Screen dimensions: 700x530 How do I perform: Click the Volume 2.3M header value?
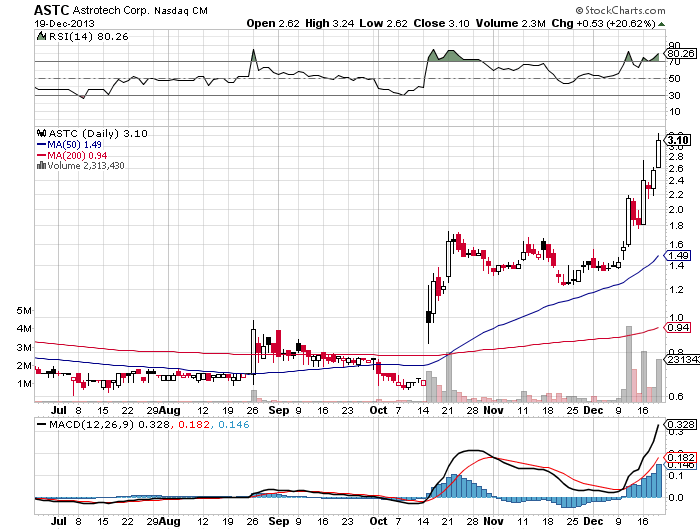click(511, 23)
